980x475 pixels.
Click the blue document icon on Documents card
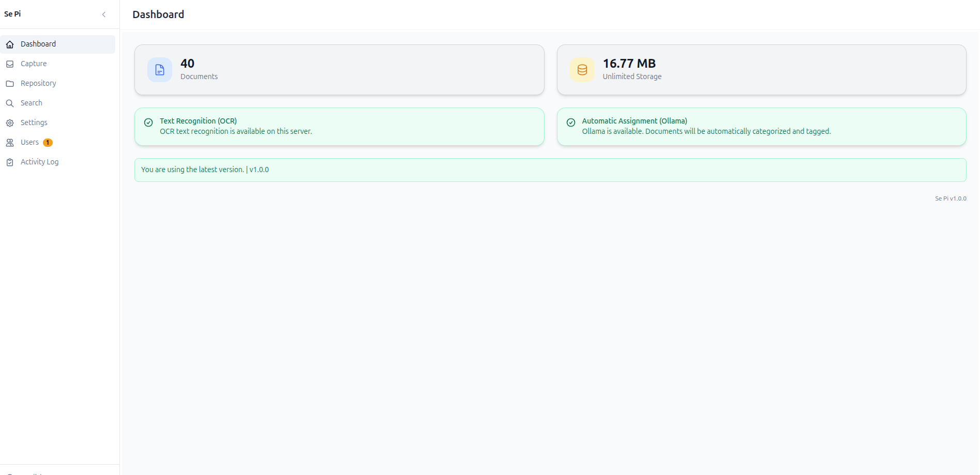[160, 70]
